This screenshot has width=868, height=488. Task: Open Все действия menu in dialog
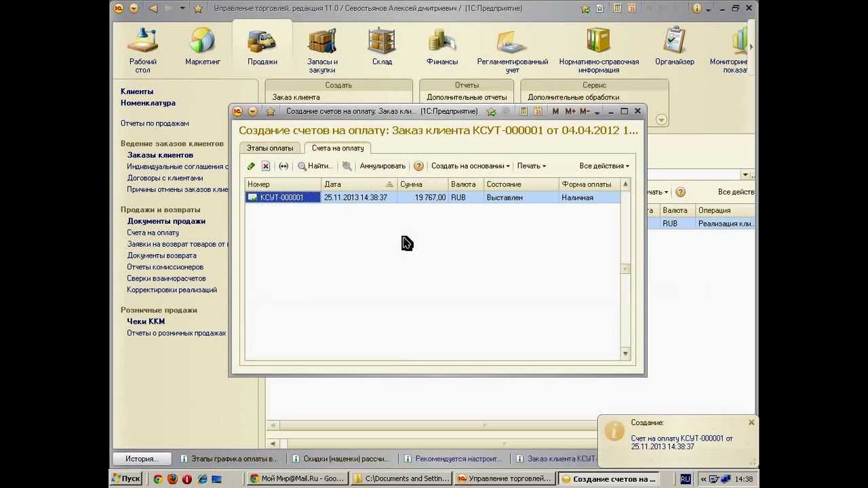(604, 166)
